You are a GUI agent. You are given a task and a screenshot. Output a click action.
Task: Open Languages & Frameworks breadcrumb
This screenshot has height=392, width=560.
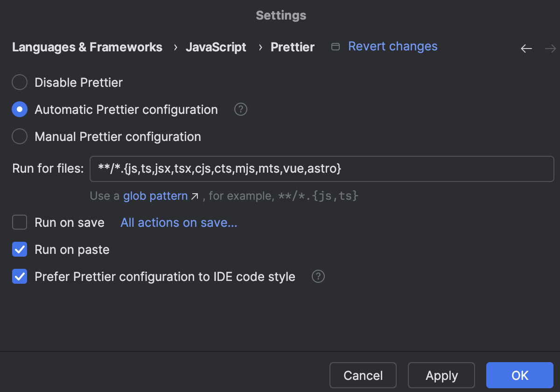pyautogui.click(x=87, y=47)
